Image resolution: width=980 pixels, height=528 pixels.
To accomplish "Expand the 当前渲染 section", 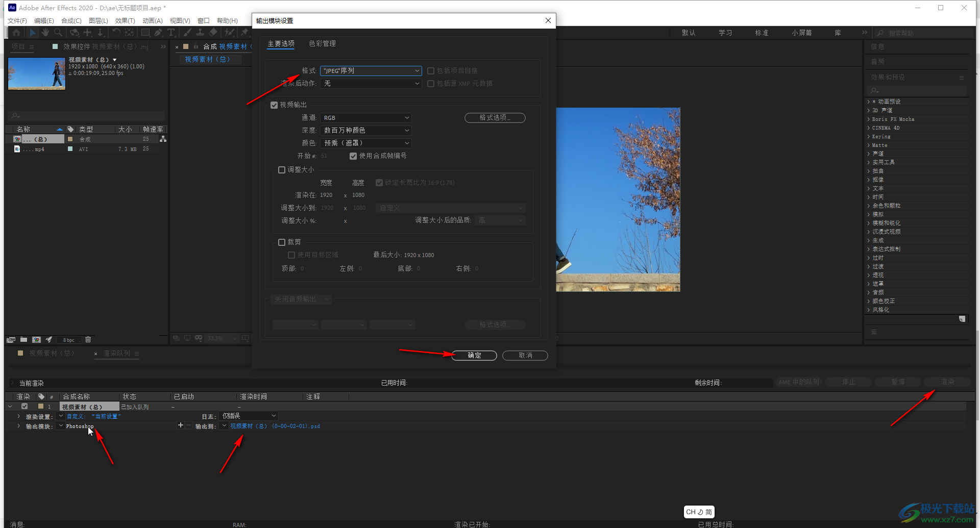I will point(13,383).
